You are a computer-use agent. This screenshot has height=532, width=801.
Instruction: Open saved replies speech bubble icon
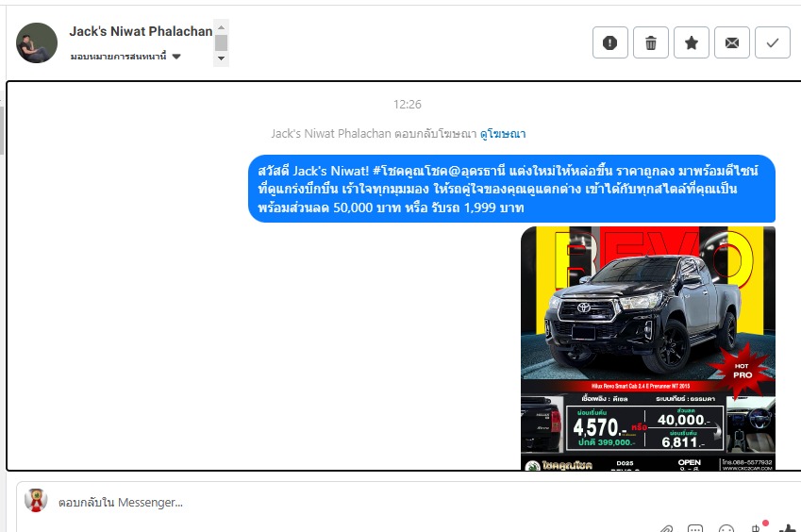695,529
